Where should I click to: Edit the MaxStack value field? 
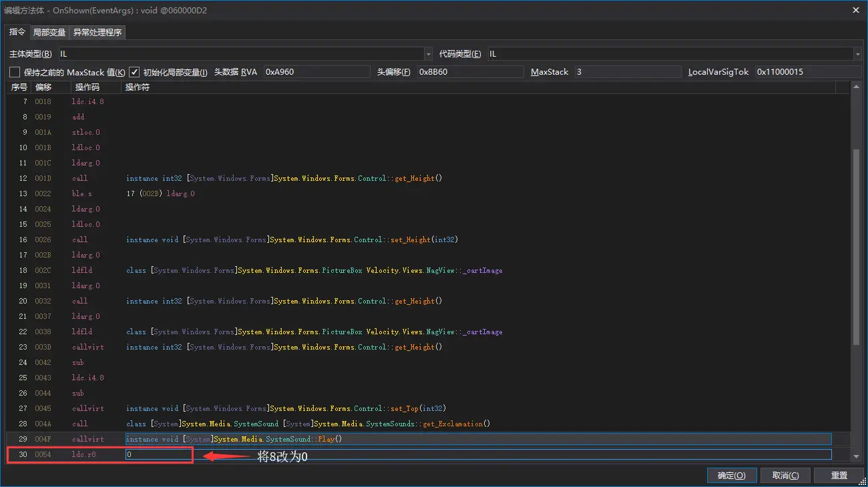coord(627,72)
